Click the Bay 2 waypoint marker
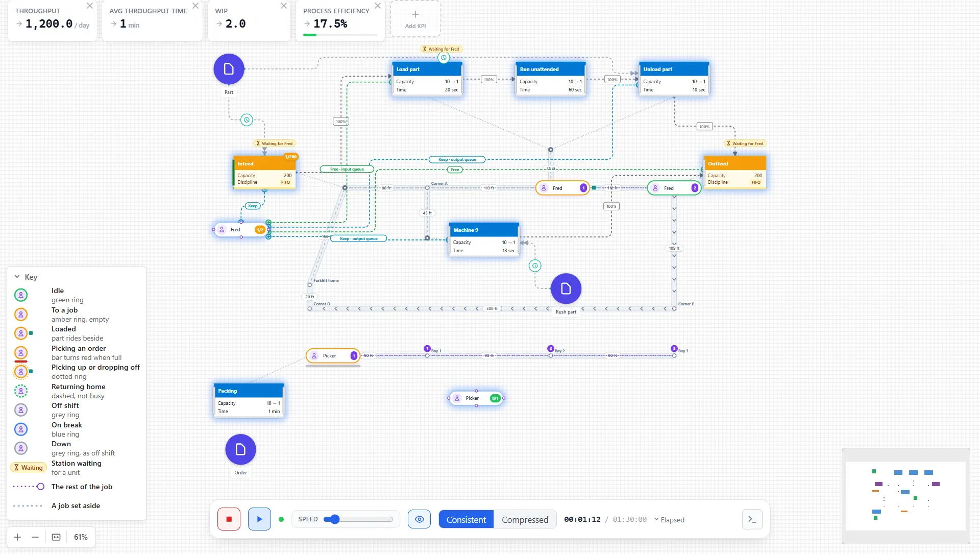The image size is (980, 554). pos(550,349)
